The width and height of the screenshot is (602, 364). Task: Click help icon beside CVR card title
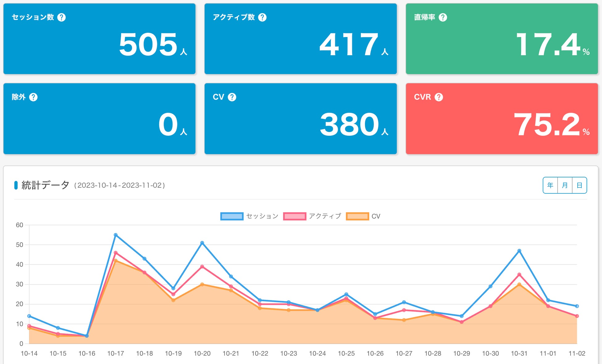tap(439, 97)
